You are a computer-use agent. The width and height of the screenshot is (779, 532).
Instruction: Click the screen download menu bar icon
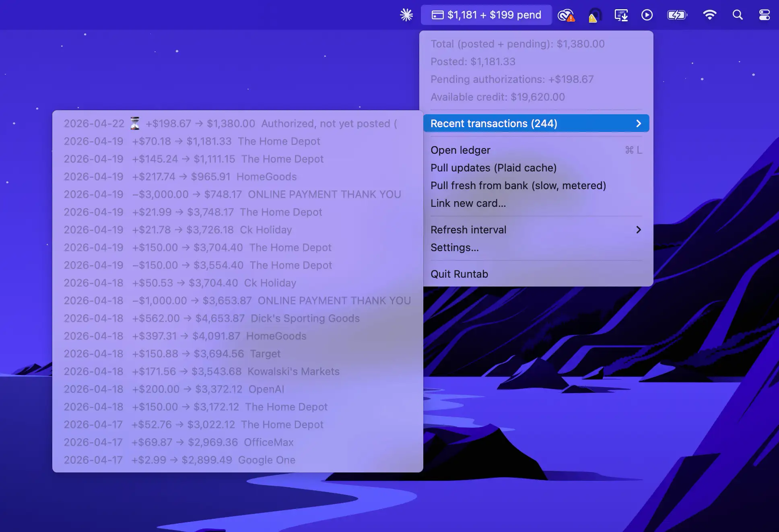(621, 15)
